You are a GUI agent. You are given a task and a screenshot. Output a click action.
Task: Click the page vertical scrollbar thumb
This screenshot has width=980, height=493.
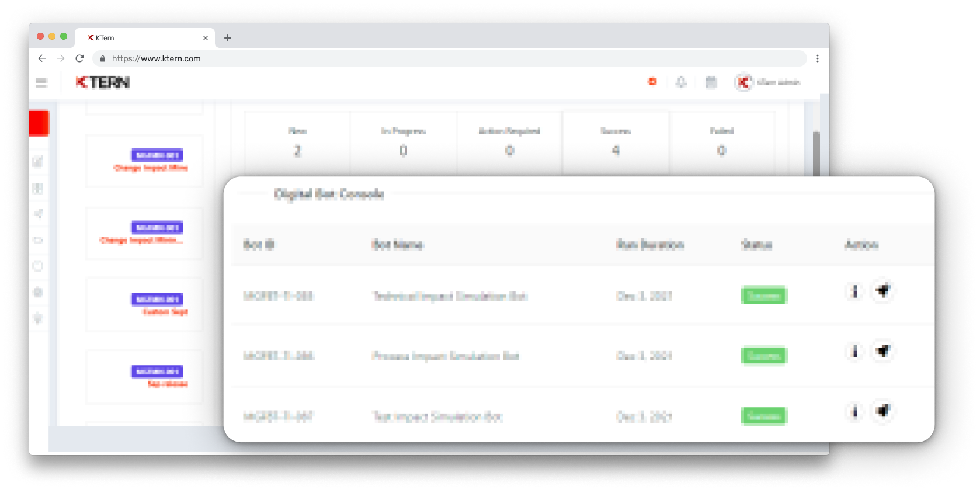[816, 153]
